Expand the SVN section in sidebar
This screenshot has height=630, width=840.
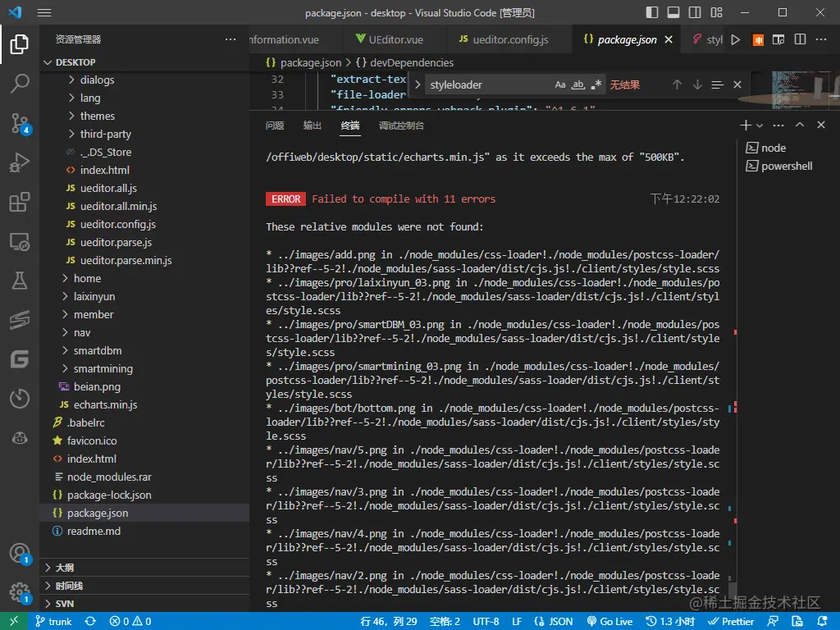(64, 604)
